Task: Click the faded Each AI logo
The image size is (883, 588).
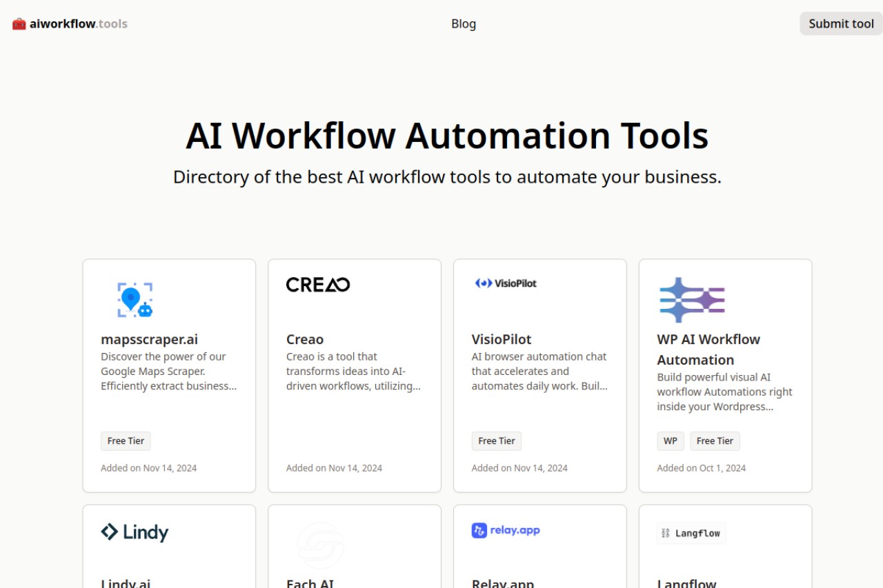Action: tap(321, 545)
